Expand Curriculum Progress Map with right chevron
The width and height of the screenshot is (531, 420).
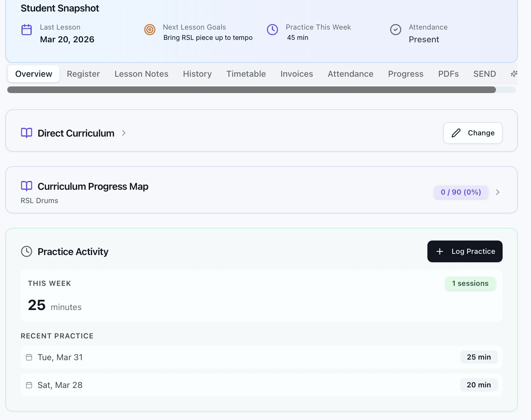point(497,192)
